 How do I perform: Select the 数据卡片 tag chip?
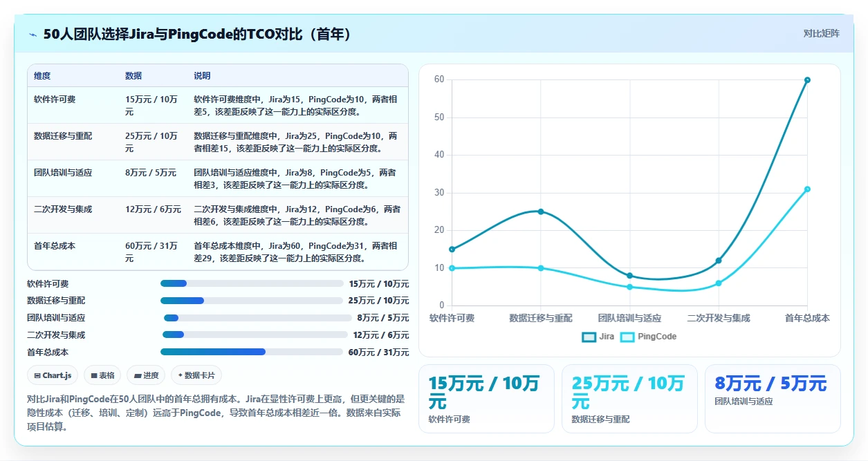pyautogui.click(x=196, y=375)
